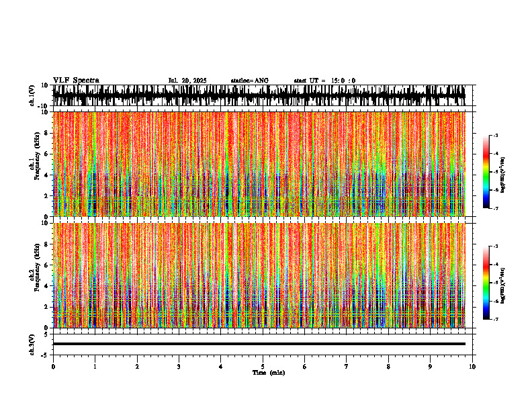The height and width of the screenshot is (411, 532).
Task: Click time axis tick label "6"
Action: pyautogui.click(x=304, y=367)
